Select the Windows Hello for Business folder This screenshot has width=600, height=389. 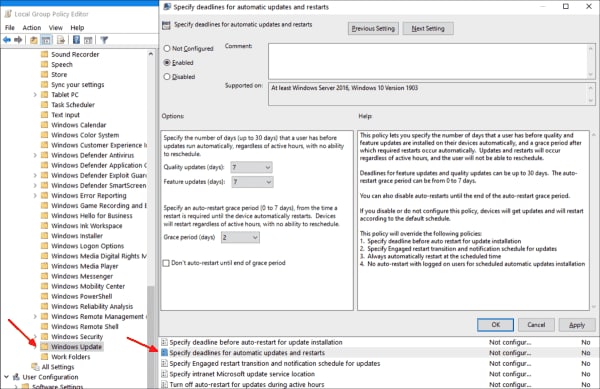pyautogui.click(x=92, y=216)
